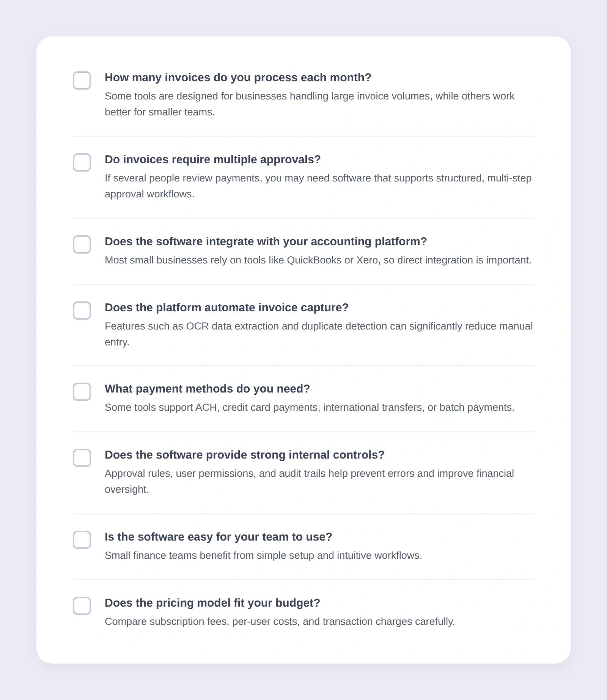Check the invoice capture automation checkbox
The width and height of the screenshot is (607, 700).
(82, 311)
